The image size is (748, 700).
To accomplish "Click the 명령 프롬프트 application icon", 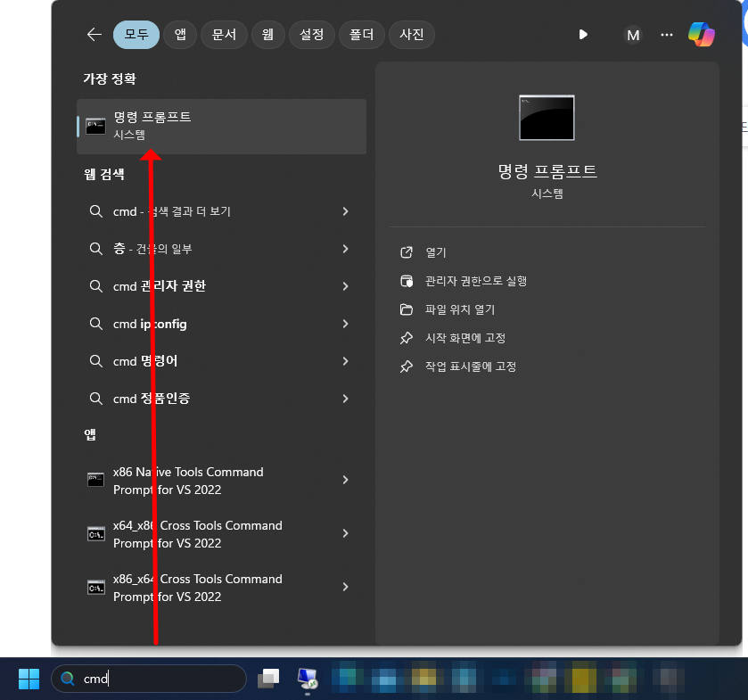I will [x=95, y=125].
